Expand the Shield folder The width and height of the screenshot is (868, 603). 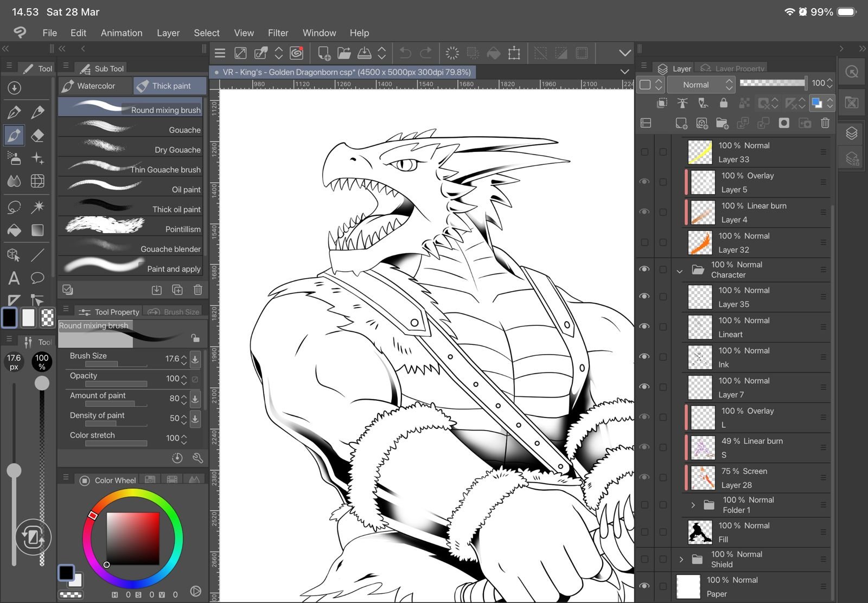681,559
